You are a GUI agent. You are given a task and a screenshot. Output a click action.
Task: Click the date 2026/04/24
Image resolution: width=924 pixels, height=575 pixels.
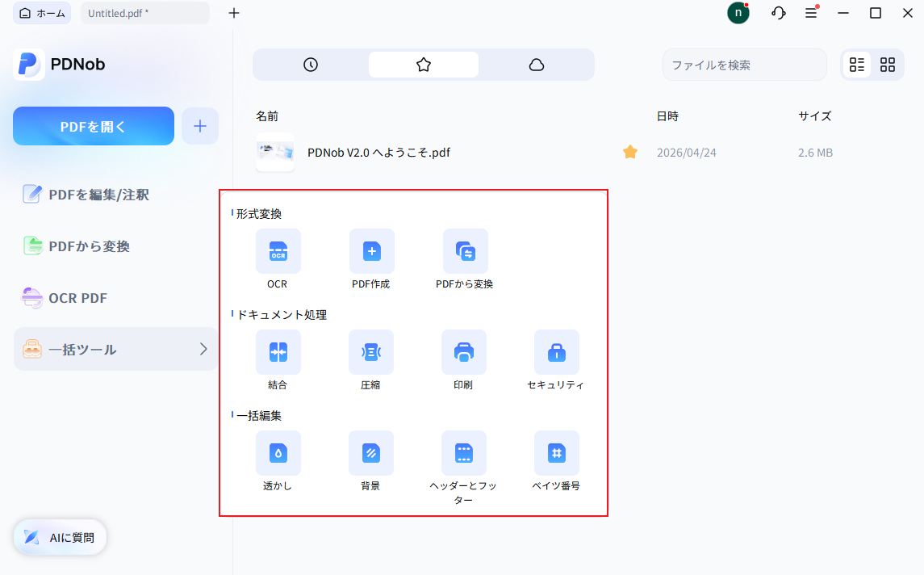click(687, 153)
